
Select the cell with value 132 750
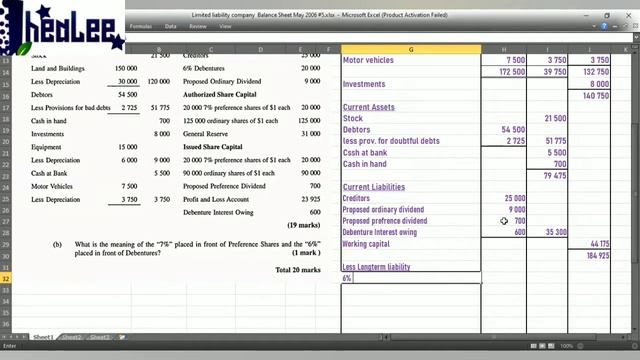point(589,72)
